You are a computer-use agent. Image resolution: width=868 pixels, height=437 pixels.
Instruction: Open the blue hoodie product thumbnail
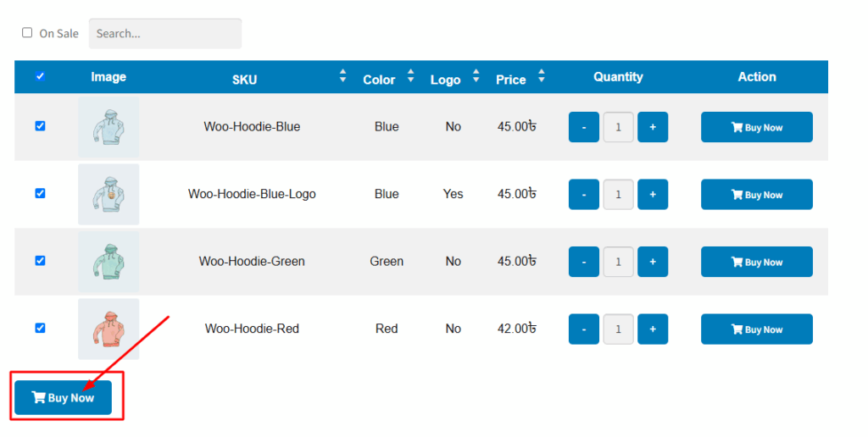click(108, 127)
